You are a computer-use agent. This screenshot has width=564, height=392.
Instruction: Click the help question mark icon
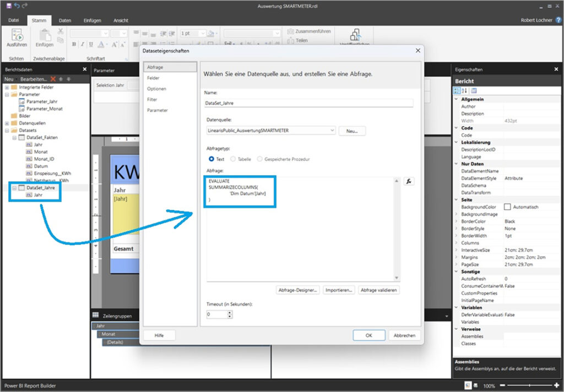pyautogui.click(x=558, y=20)
